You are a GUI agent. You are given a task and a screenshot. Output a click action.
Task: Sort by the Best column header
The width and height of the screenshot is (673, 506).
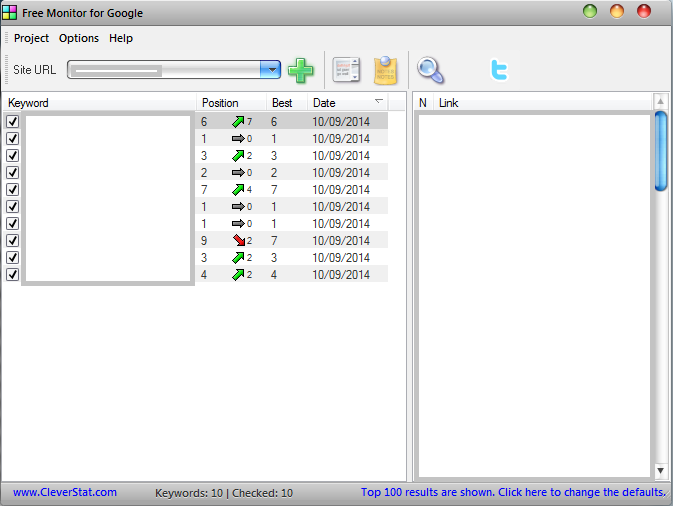click(287, 103)
